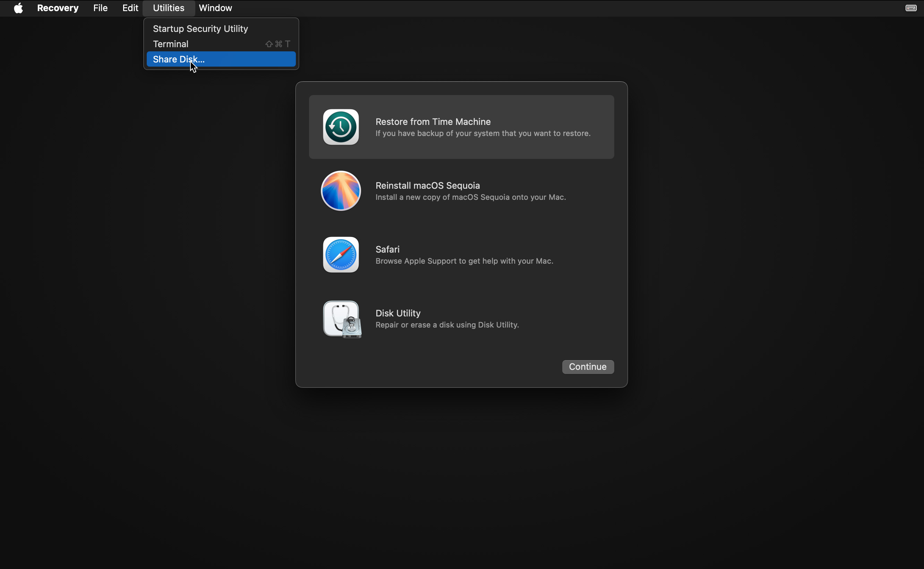Image resolution: width=924 pixels, height=569 pixels.
Task: Open the Recovery menu bar item
Action: (x=58, y=7)
